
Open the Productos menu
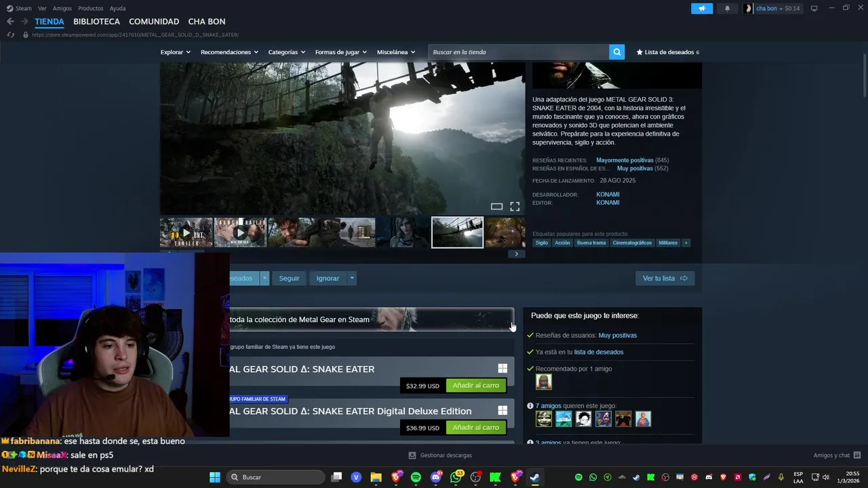pyautogui.click(x=91, y=8)
